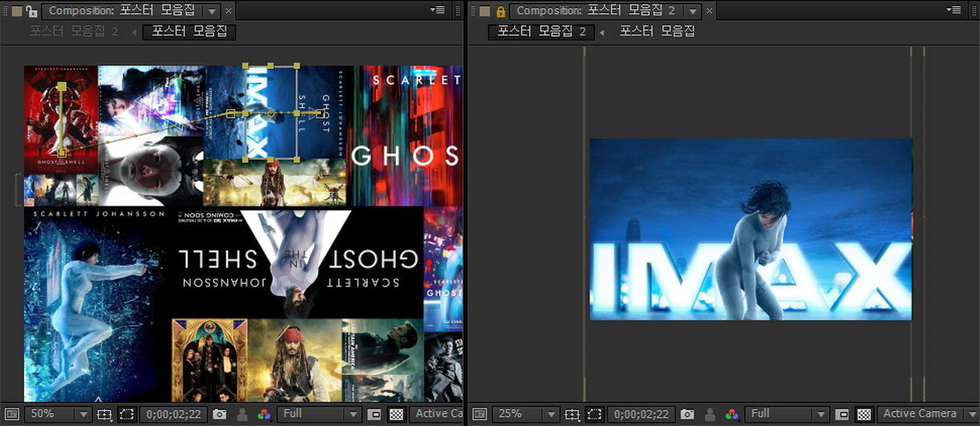Image resolution: width=980 pixels, height=426 pixels.
Task: Open the 25% magnification dropdown
Action: coord(525,415)
